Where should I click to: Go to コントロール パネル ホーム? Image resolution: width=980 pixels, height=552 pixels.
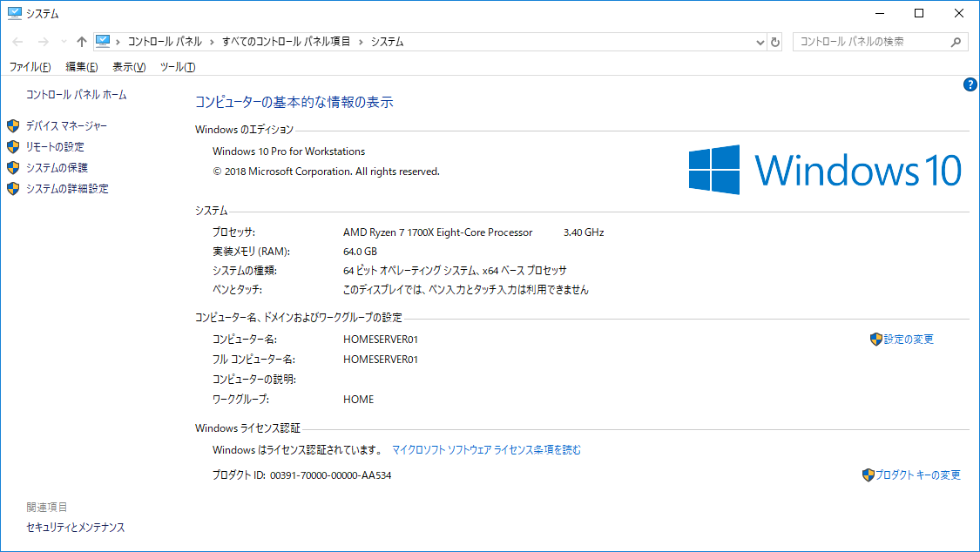[x=77, y=95]
